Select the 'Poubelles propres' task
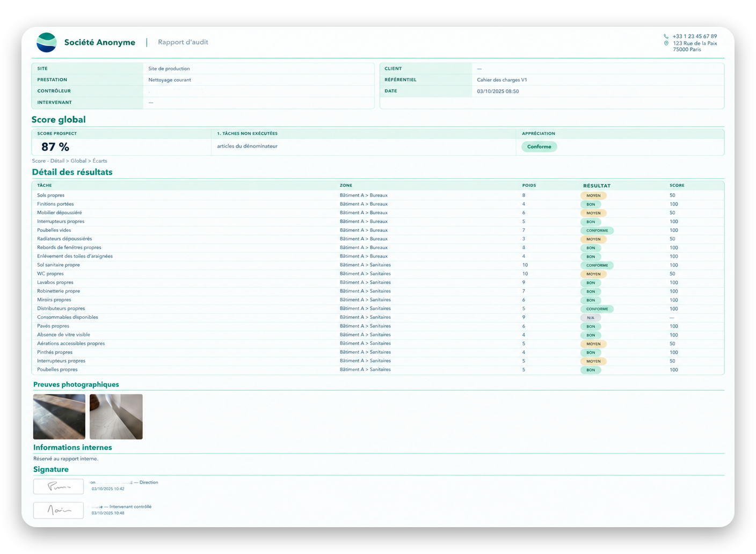The height and width of the screenshot is (554, 756). (x=57, y=369)
